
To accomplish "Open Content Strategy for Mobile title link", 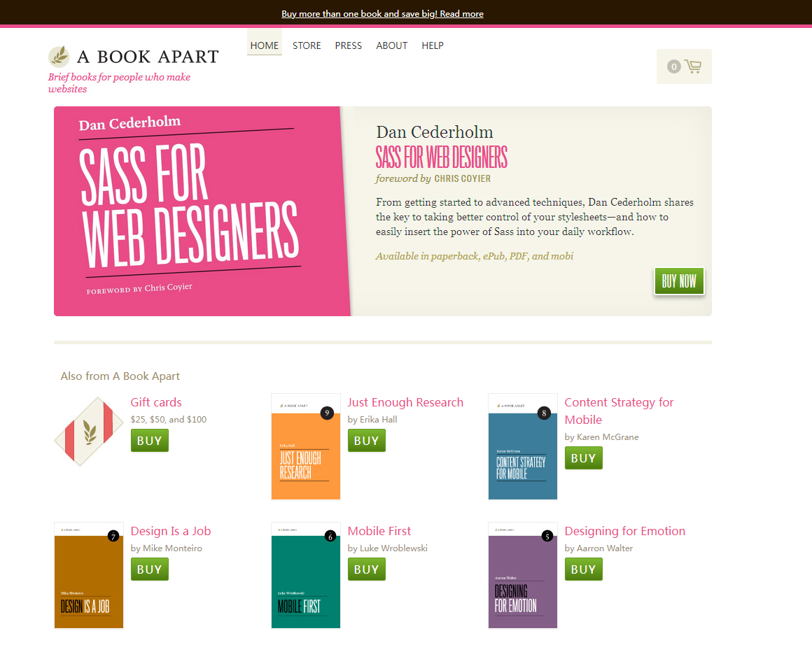I will point(619,411).
